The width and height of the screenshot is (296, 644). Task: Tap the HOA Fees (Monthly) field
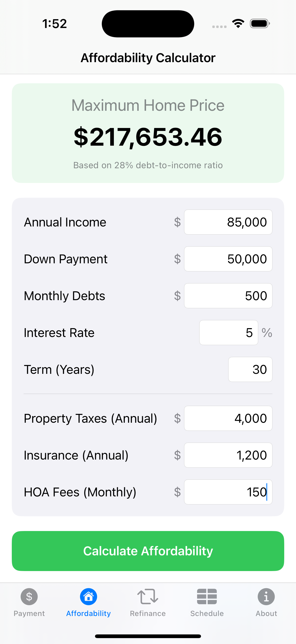(228, 492)
